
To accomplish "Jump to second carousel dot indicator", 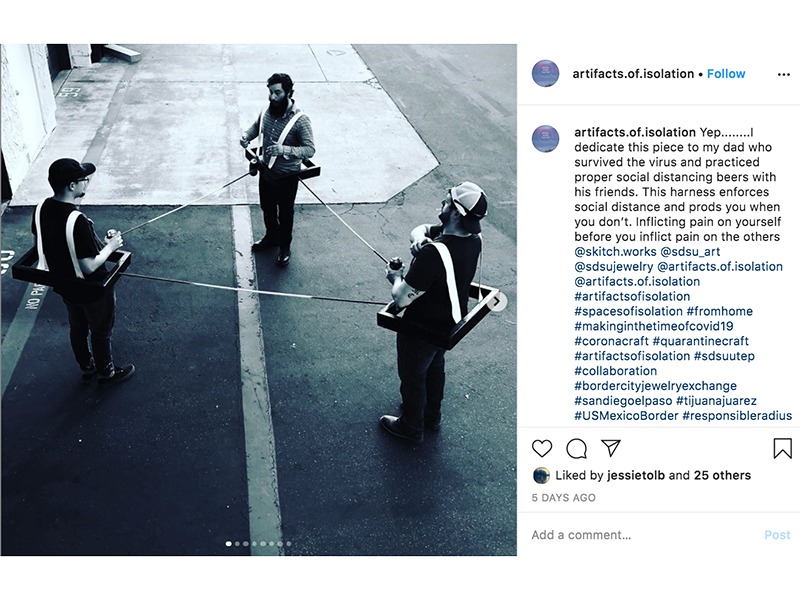I will tap(237, 544).
